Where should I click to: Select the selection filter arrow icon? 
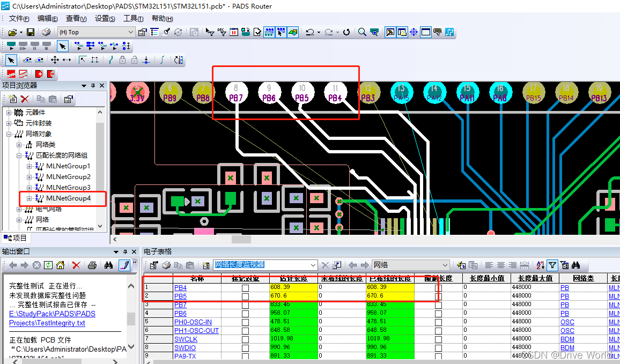210,32
